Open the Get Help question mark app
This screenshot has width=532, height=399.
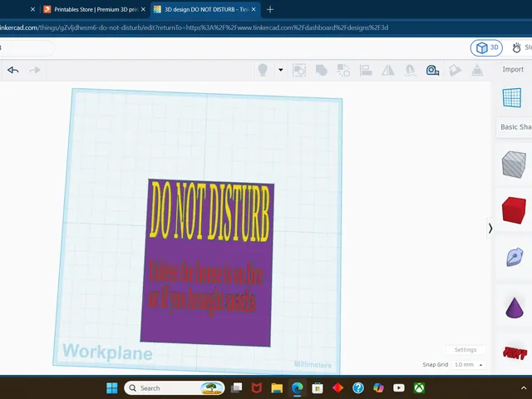coord(358,388)
